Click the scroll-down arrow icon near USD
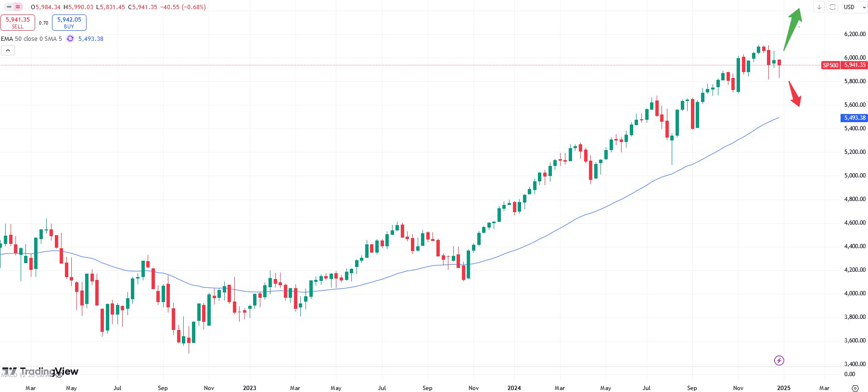The height and width of the screenshot is (392, 868). tap(819, 7)
